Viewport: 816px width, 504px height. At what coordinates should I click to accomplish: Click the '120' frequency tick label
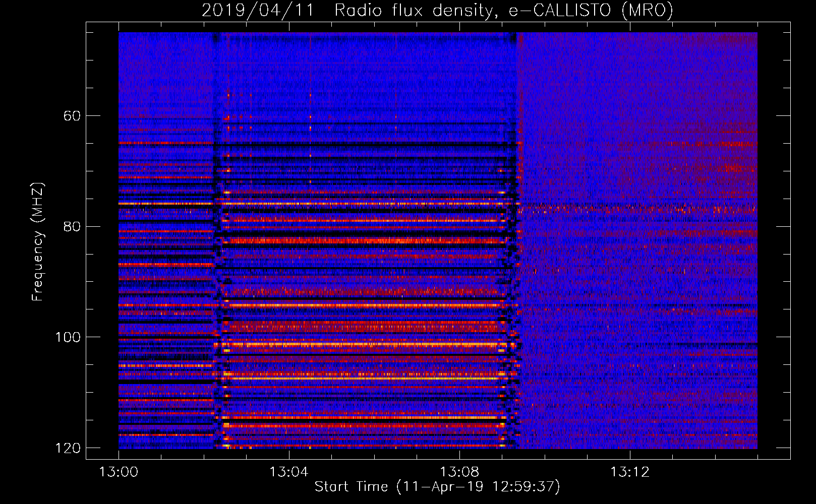pos(68,448)
